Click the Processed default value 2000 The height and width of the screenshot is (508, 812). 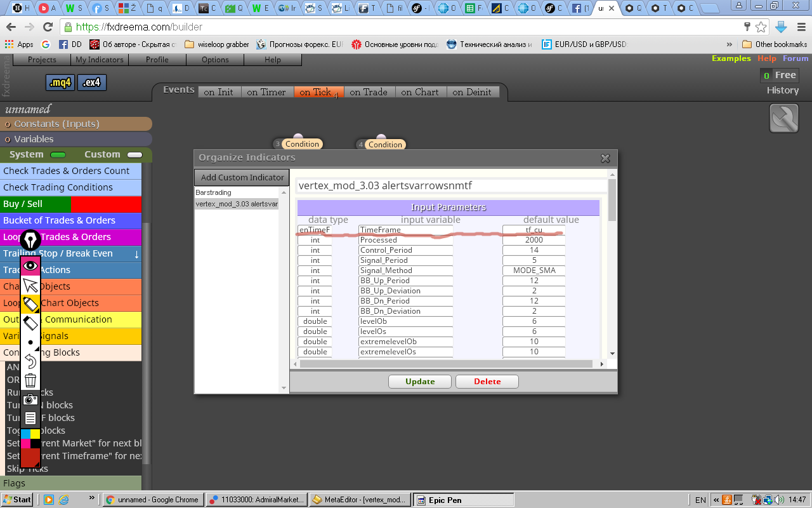(534, 240)
